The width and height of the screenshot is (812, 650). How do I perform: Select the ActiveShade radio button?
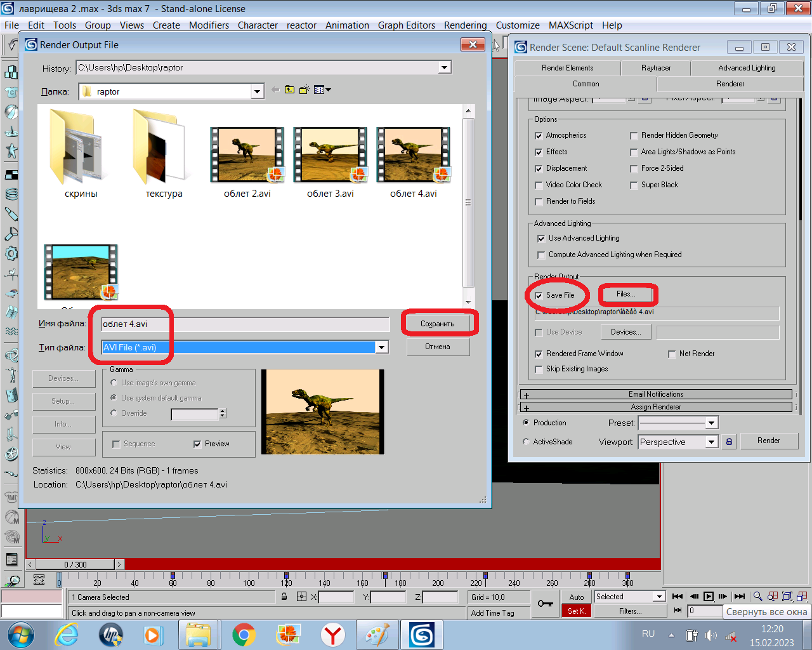[x=526, y=442]
